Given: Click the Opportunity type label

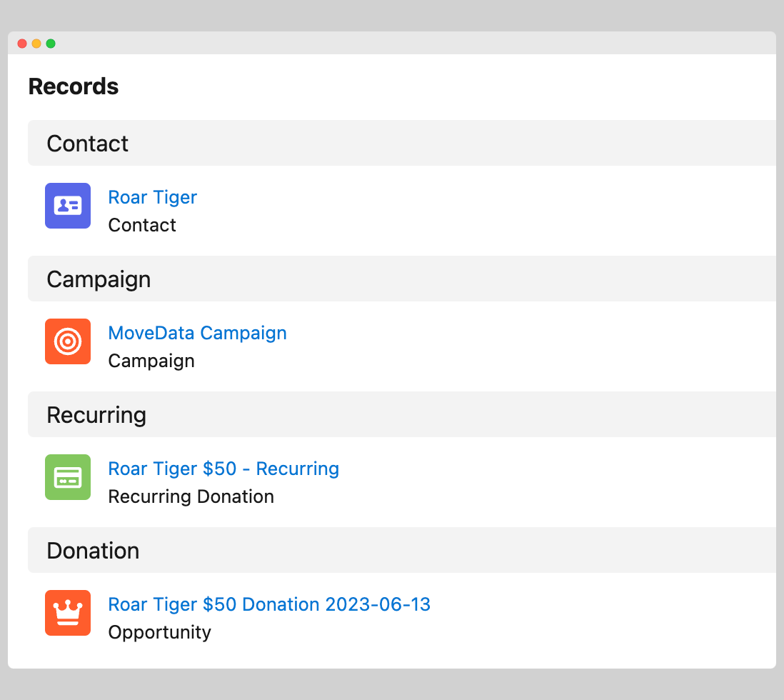Looking at the screenshot, I should [159, 632].
